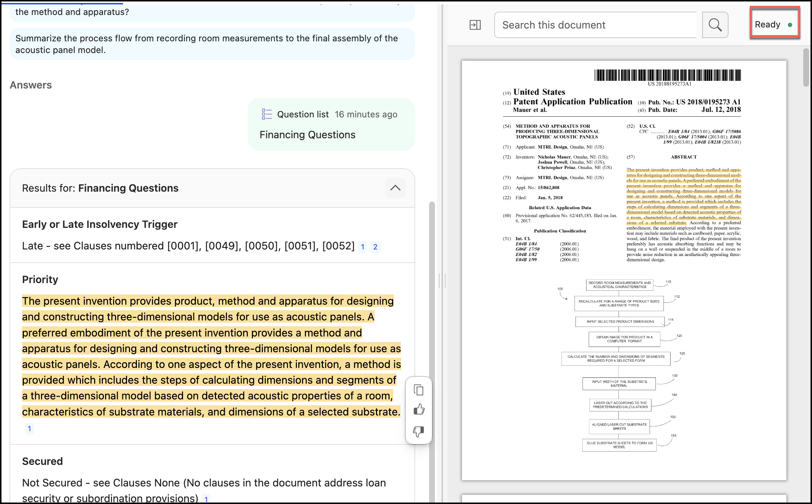Click the green Ready status dot
The width and height of the screenshot is (812, 504).
(x=790, y=25)
